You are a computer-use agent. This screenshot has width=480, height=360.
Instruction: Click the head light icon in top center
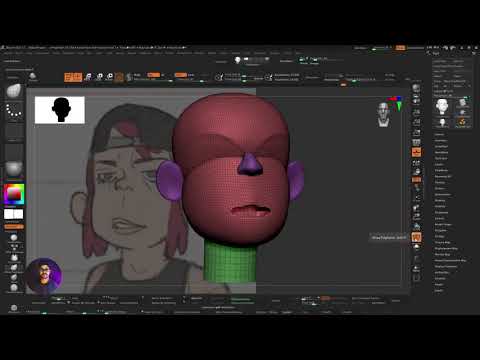pos(237,60)
